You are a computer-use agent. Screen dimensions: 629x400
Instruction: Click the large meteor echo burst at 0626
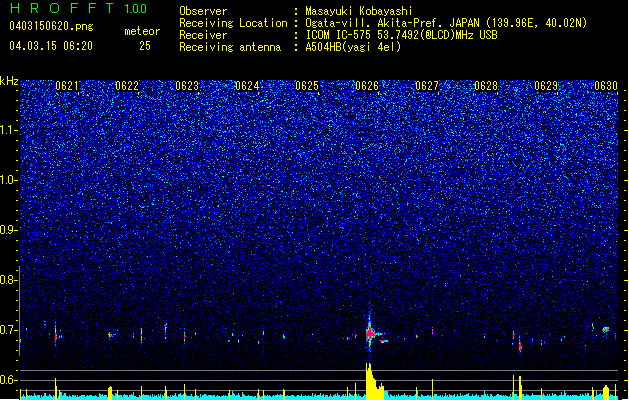pyautogui.click(x=371, y=333)
